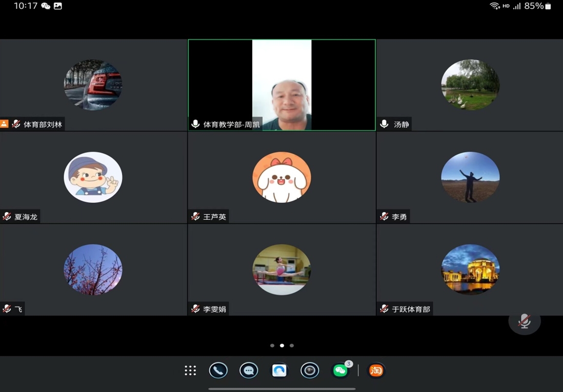Open the Taobao app in dock
The width and height of the screenshot is (563, 392).
pyautogui.click(x=376, y=370)
